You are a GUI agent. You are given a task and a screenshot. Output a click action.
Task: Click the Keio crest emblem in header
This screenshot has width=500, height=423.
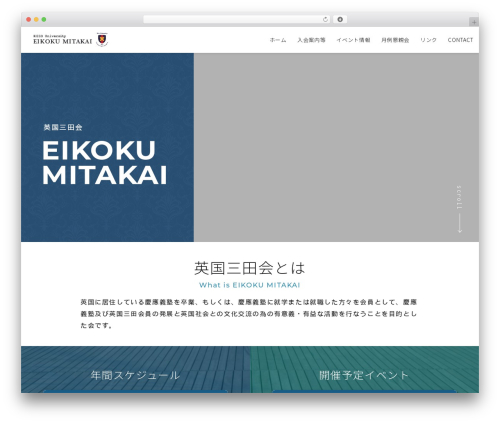[102, 40]
